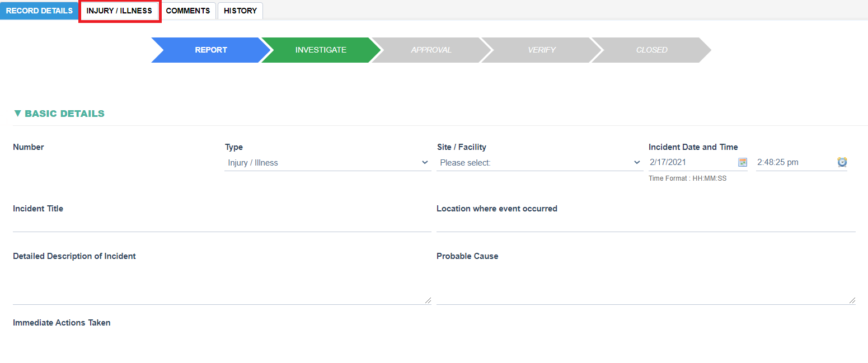Open the incident date calendar picker icon
The height and width of the screenshot is (363, 868).
[743, 162]
